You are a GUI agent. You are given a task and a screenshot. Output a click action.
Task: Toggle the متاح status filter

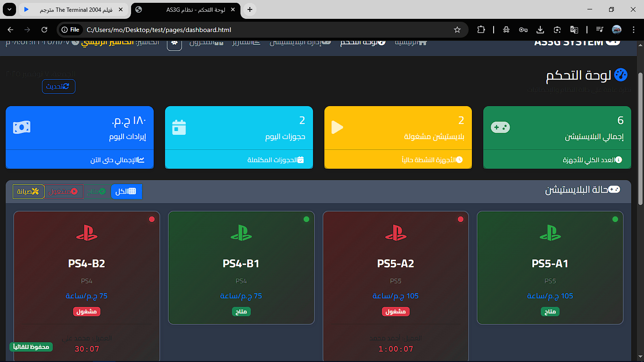(x=97, y=191)
